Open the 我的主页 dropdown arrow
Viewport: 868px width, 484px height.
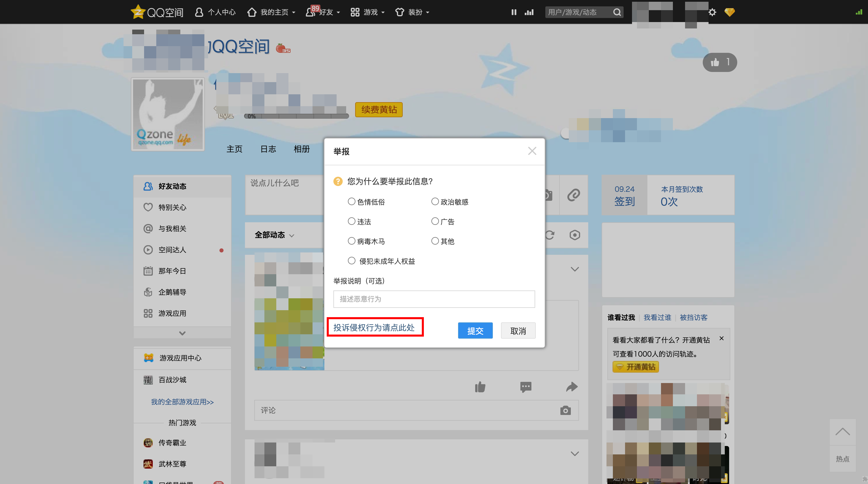(x=293, y=13)
